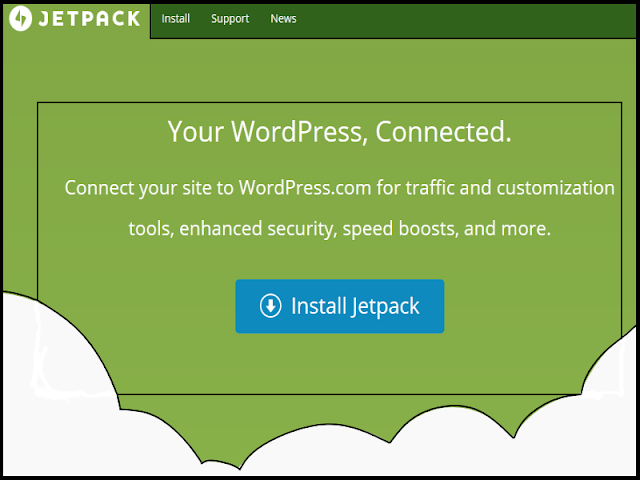This screenshot has height=480, width=640.
Task: Click the 'Your WordPress, Connected.' headline
Action: tap(339, 132)
